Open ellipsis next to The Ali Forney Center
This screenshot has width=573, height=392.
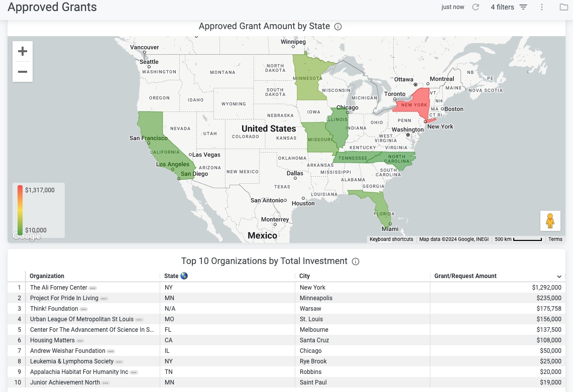click(93, 288)
